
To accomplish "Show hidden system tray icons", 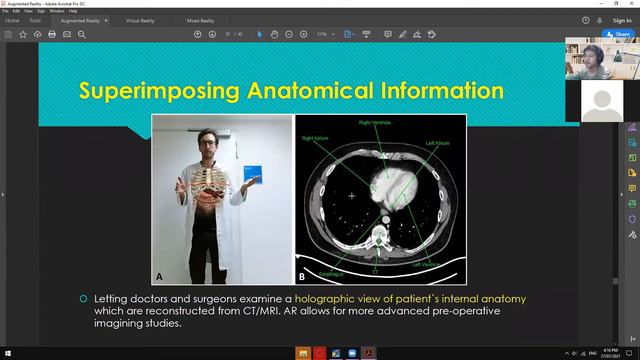I will [x=567, y=353].
